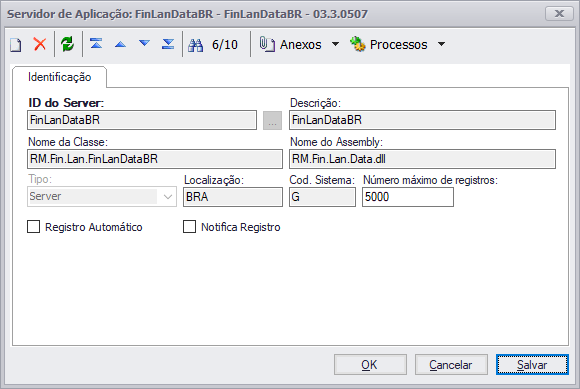Click the Anexos paperclip icon
Image resolution: width=580 pixels, height=389 pixels.
click(267, 44)
